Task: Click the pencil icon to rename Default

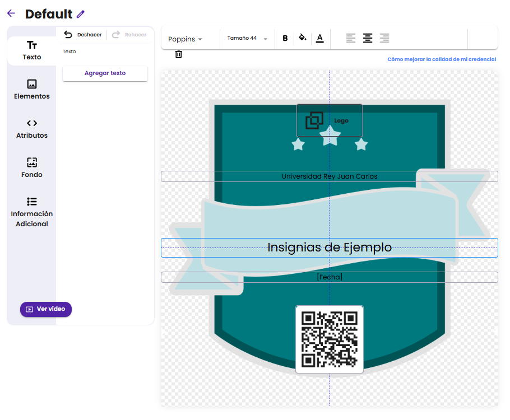Action: (x=81, y=14)
